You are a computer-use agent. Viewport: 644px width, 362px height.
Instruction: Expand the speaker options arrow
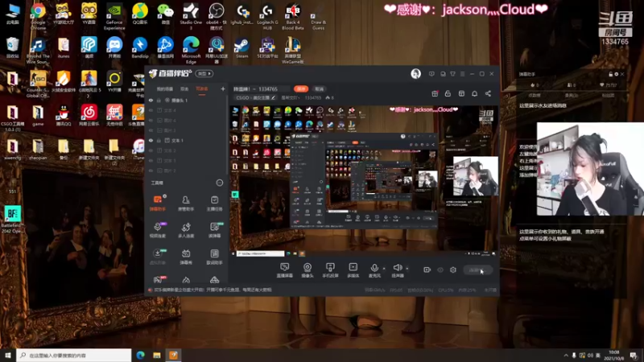click(407, 269)
